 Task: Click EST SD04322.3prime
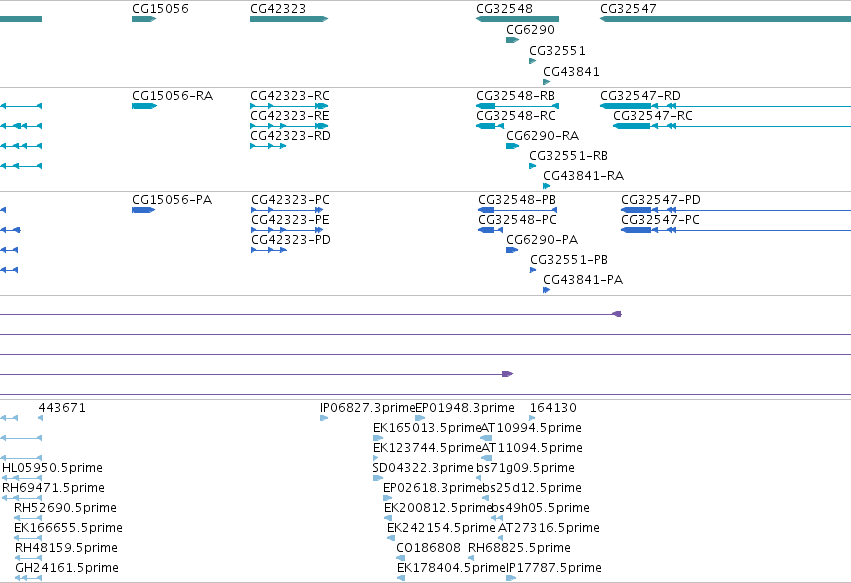pyautogui.click(x=423, y=468)
